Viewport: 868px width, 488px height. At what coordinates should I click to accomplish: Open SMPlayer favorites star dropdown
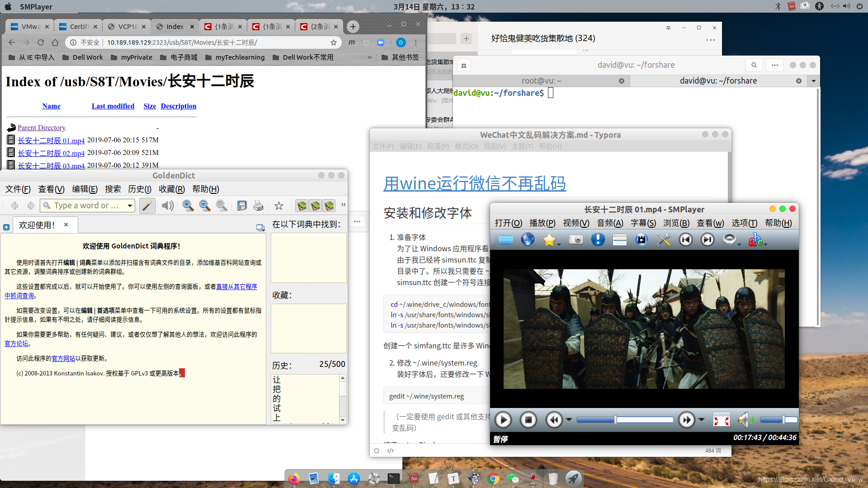coord(559,244)
